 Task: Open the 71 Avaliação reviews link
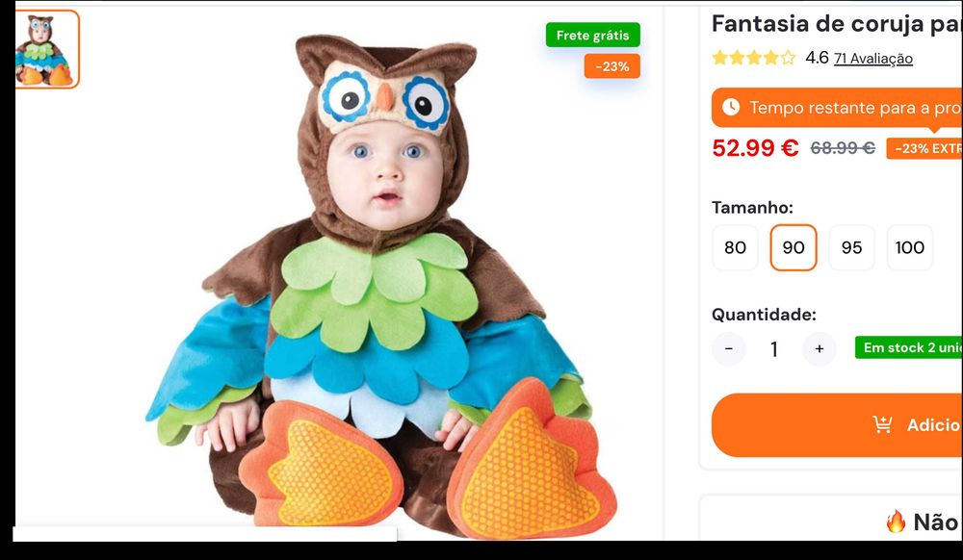(872, 59)
